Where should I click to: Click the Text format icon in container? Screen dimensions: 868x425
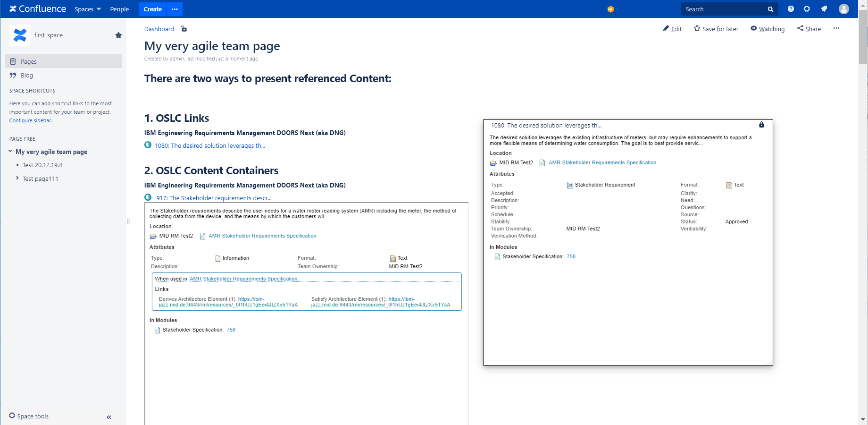point(392,258)
